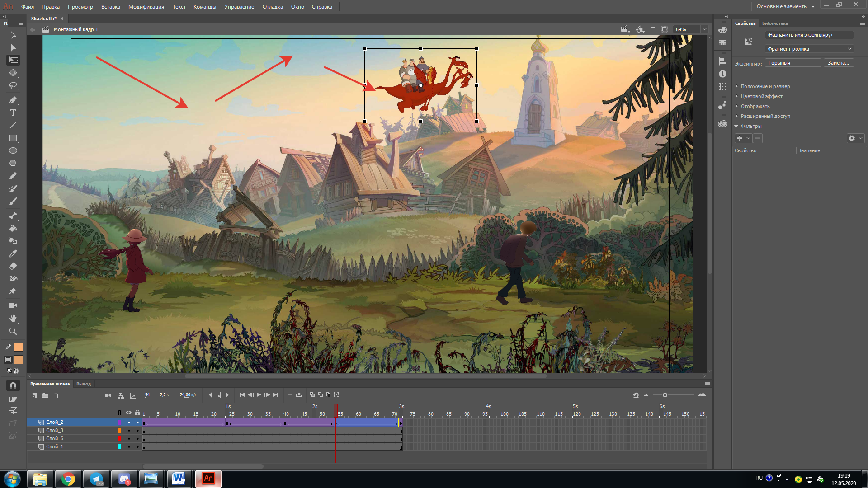Open the Info panel icon
The width and height of the screenshot is (868, 488).
[722, 74]
